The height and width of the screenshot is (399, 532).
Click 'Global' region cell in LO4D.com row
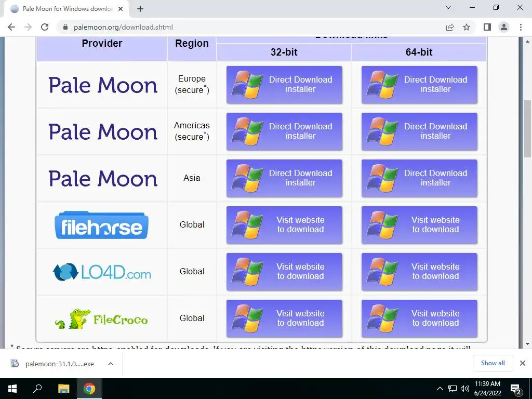[192, 272]
